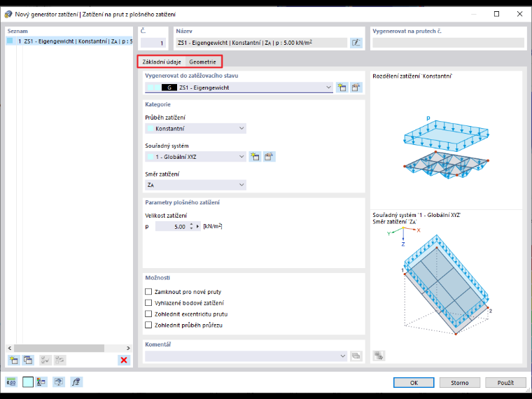532x399 pixels.
Task: Click the edit name icon beside Název
Action: (356, 43)
